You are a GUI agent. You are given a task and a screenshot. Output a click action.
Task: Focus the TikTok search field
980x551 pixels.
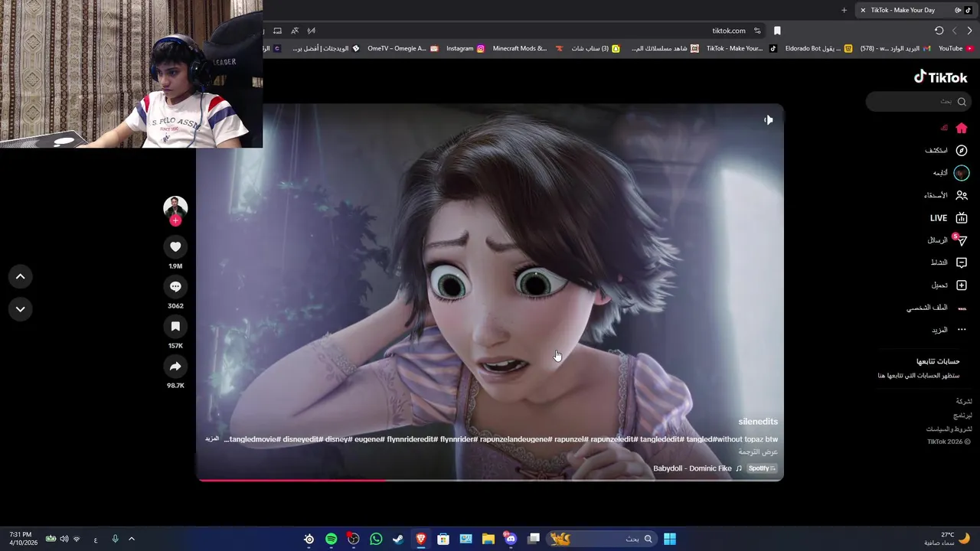point(917,101)
